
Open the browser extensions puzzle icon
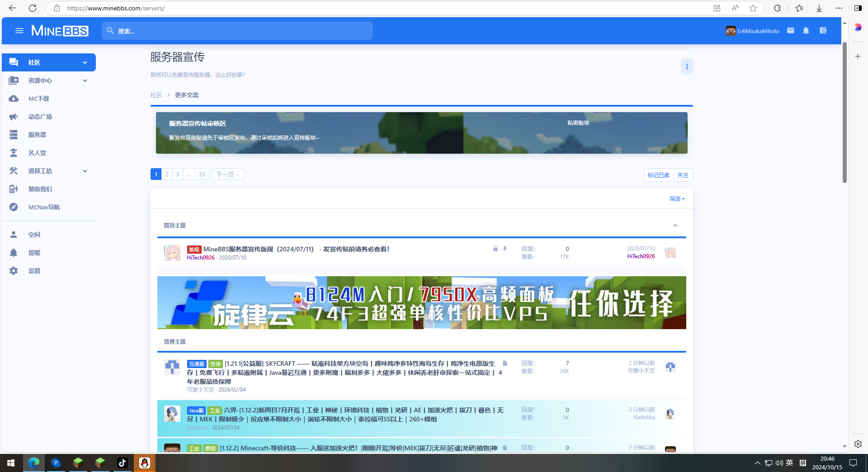[x=777, y=8]
